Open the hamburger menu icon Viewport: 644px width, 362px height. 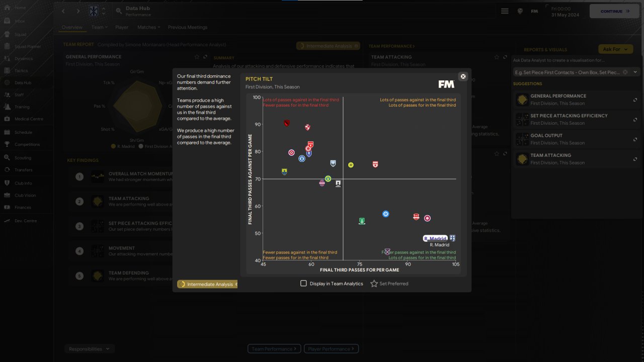tap(505, 11)
